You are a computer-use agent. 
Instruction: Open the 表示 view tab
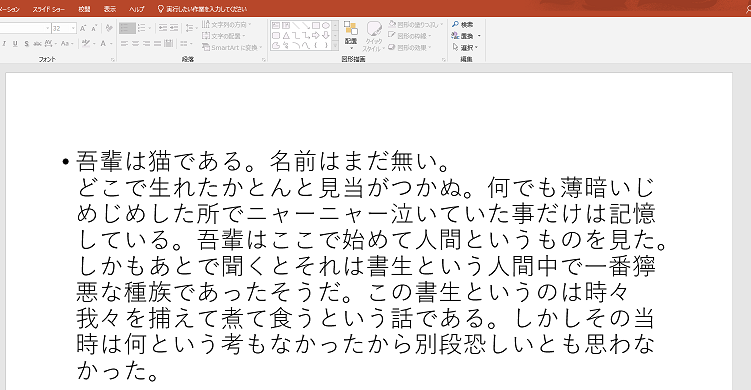pos(110,9)
